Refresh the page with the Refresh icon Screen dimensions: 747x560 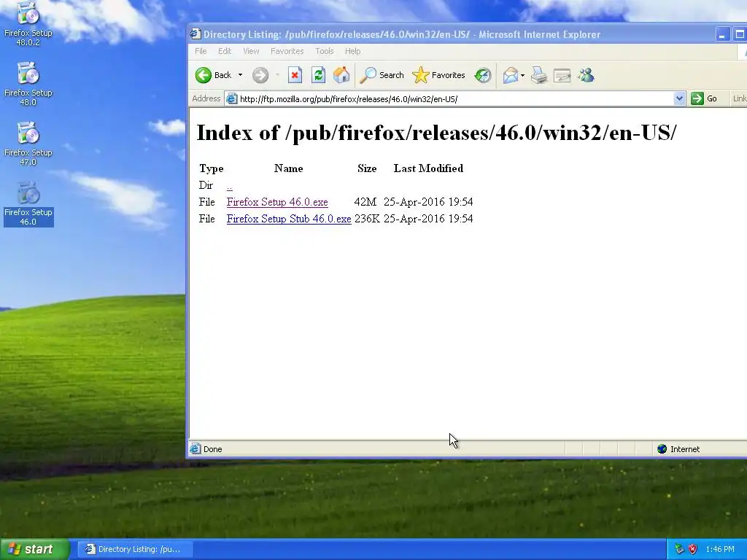(318, 75)
